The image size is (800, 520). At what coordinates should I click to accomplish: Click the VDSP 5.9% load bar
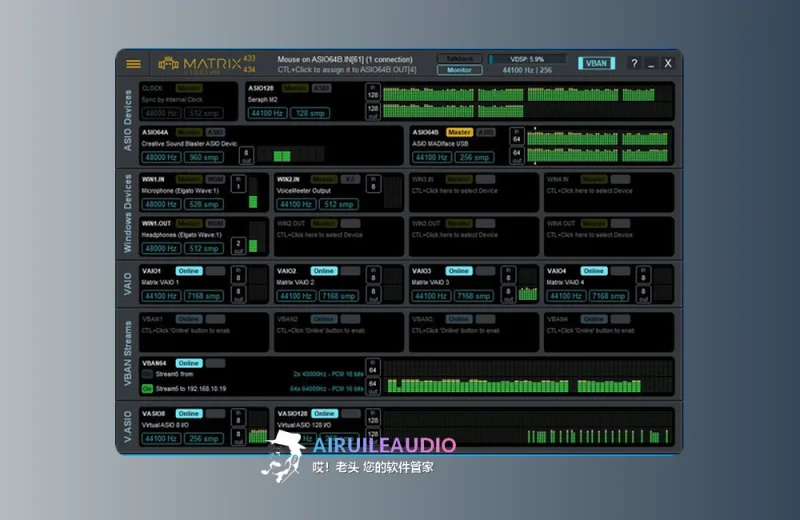(x=527, y=59)
